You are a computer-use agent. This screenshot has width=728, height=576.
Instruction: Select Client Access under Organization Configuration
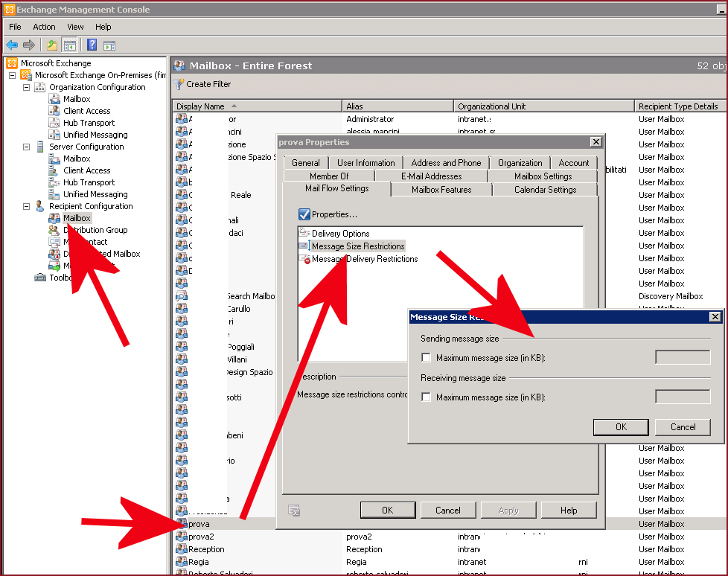87,111
